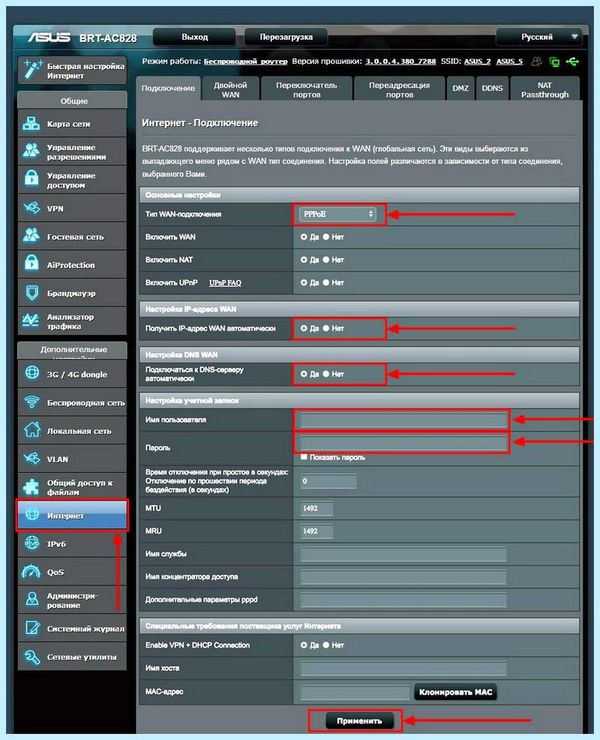The image size is (600, 740).
Task: Tick the Показать пароль checkbox
Action: [x=304, y=457]
